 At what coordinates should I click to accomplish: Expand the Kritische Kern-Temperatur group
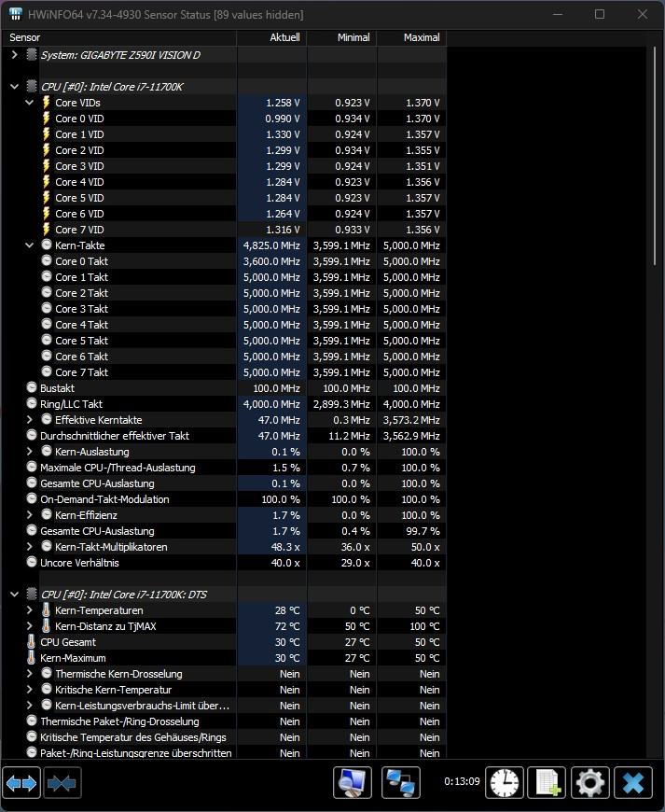pos(30,690)
